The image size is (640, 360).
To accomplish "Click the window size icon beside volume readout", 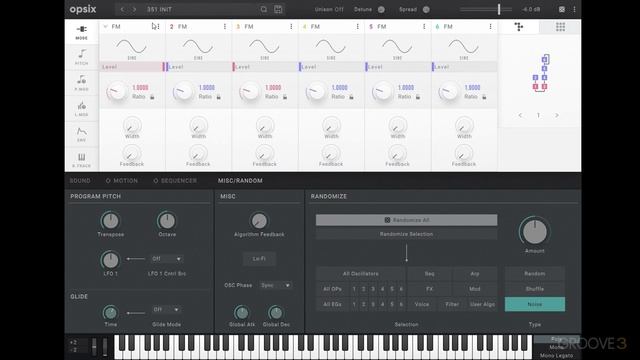I will [x=562, y=9].
